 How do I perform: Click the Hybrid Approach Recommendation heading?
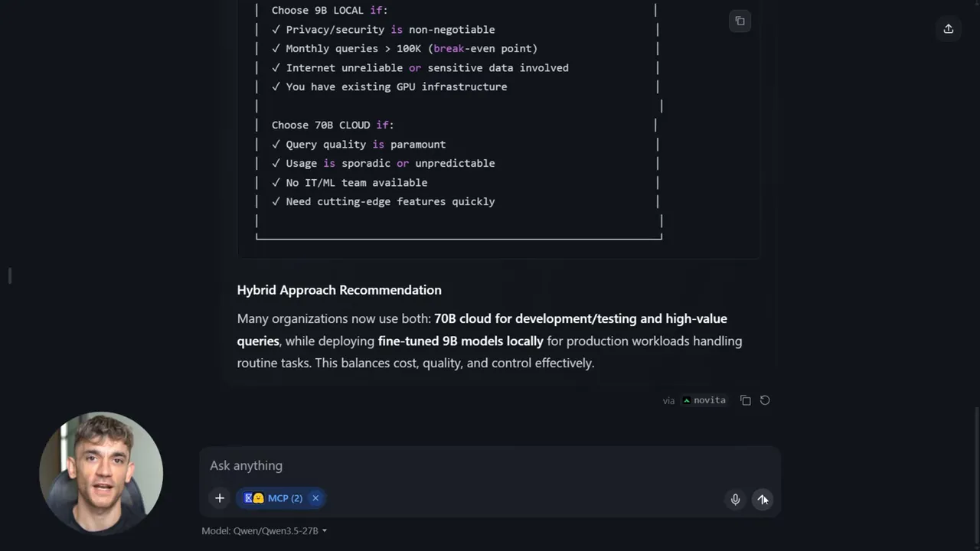coord(339,290)
